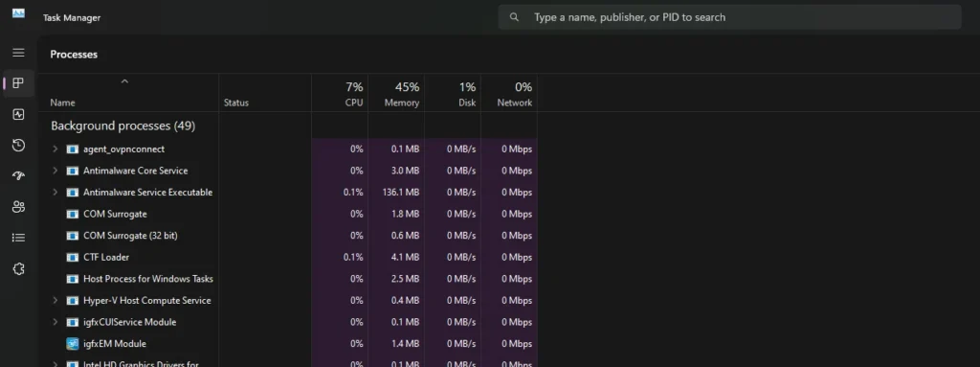Select the agent_ovpnconnect process row
The width and height of the screenshot is (980, 367).
[287, 149]
